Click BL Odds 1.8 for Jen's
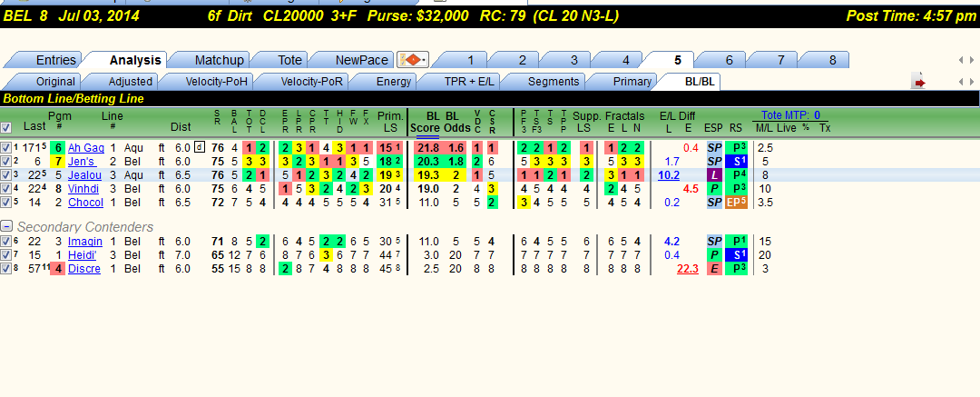The height and width of the screenshot is (397, 980). coord(456,162)
